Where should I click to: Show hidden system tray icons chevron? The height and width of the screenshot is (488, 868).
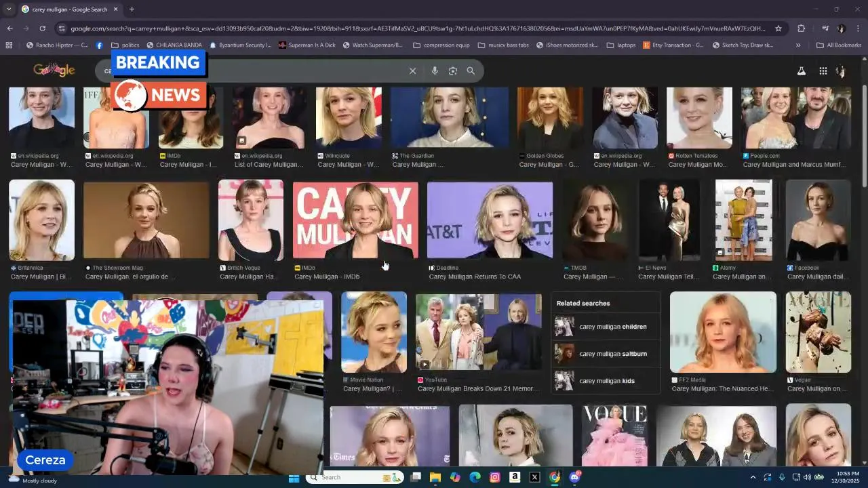tap(753, 477)
